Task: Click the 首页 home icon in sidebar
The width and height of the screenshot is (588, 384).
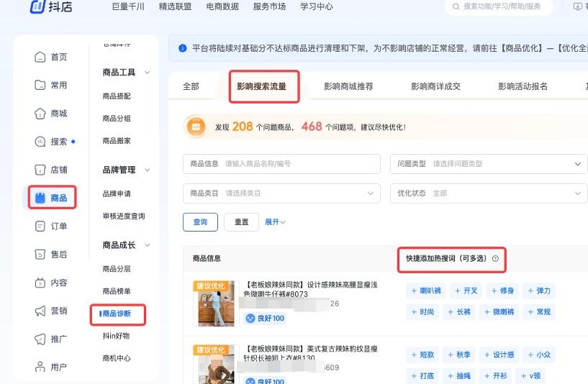Action: (x=40, y=57)
